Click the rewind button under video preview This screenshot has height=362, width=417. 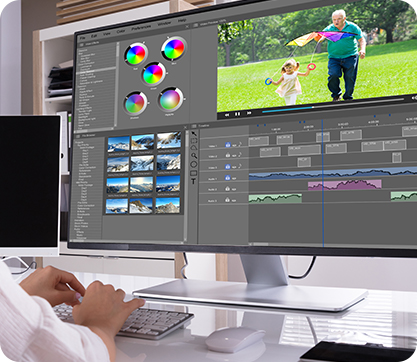(227, 115)
